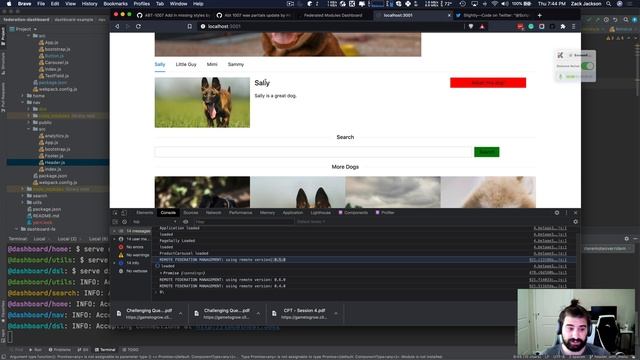The height and width of the screenshot is (360, 640).
Task: Close the localhost:3001 tab
Action: 449,15
